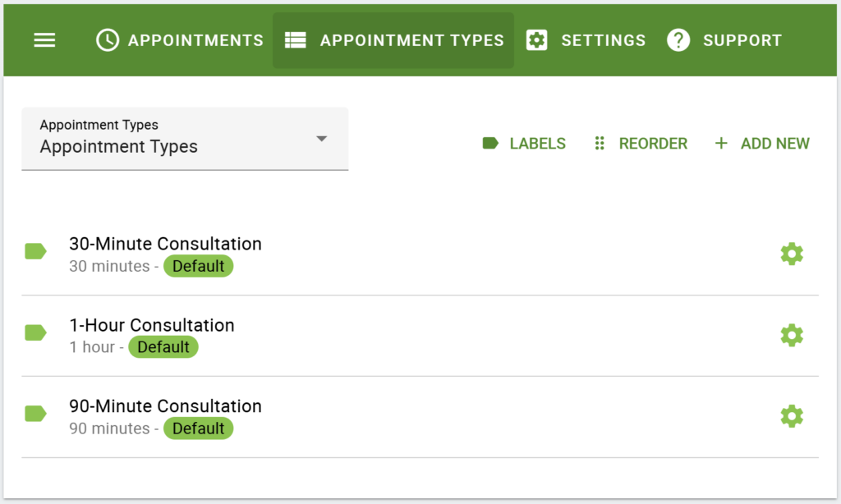
Task: Click the gear icon next to Settings
Action: point(537,39)
